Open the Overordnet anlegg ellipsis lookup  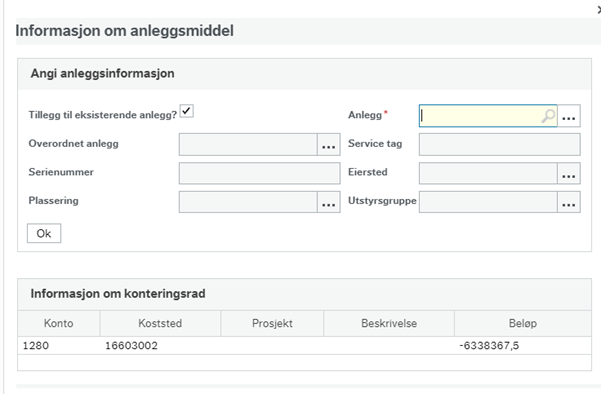pyautogui.click(x=329, y=144)
